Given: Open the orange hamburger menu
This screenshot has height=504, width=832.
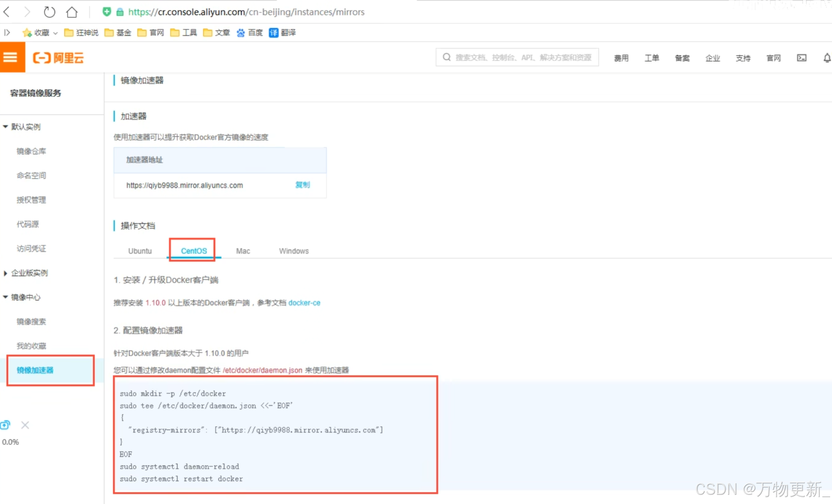Looking at the screenshot, I should point(12,57).
